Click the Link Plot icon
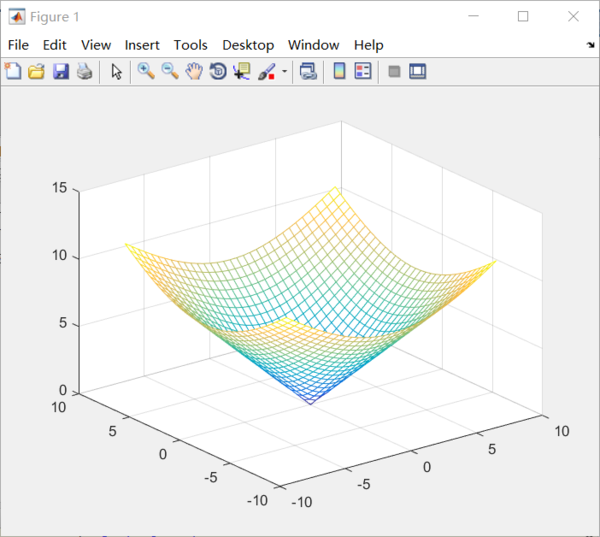The width and height of the screenshot is (600, 537). pos(308,71)
